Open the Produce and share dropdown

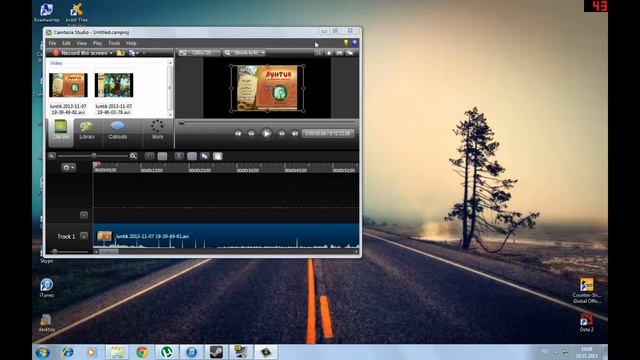click(x=134, y=53)
